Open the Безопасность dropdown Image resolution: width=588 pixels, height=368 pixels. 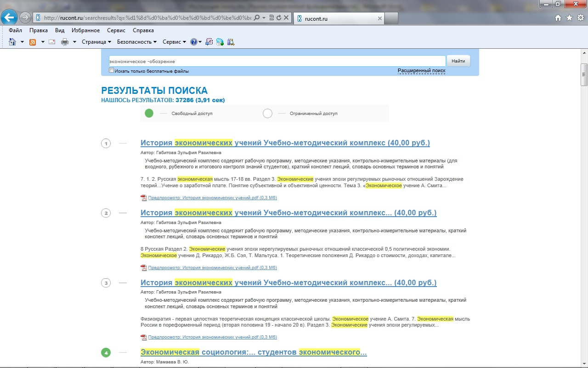(137, 42)
